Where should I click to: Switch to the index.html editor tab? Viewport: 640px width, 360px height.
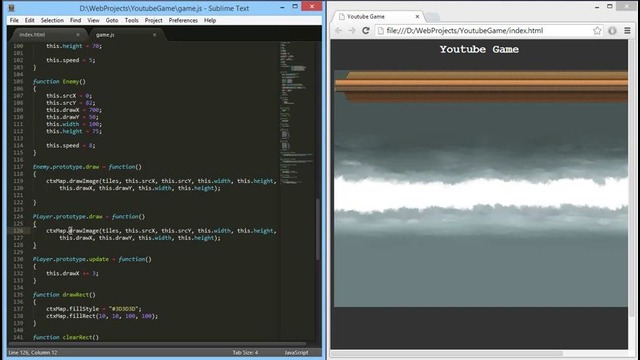pos(47,35)
